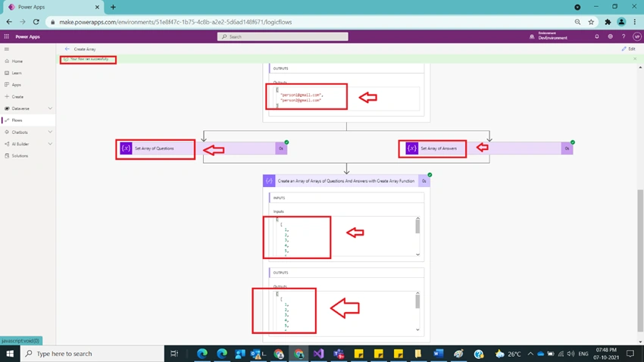Open the volume speaker tray icon
This screenshot has width=644, height=362.
571,354
